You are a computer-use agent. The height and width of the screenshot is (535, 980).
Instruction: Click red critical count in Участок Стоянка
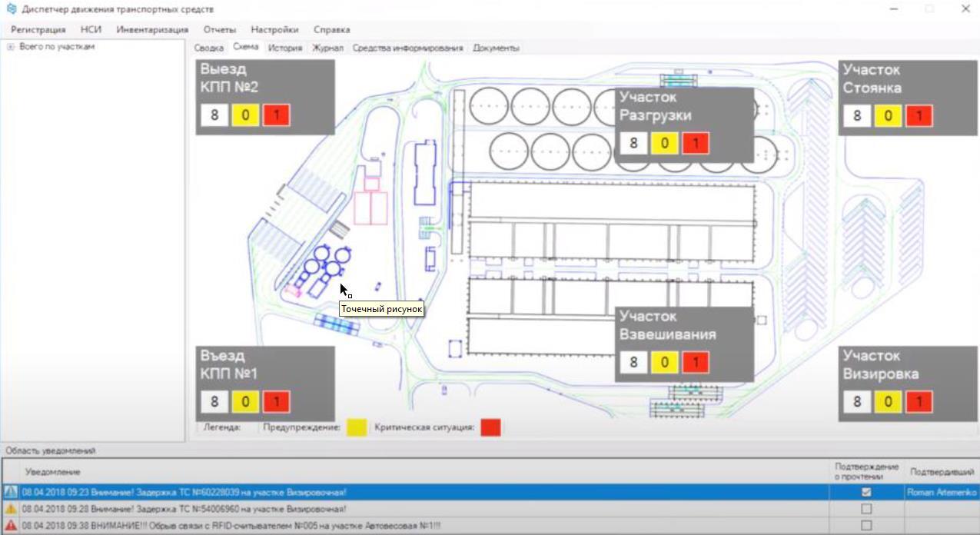point(919,116)
